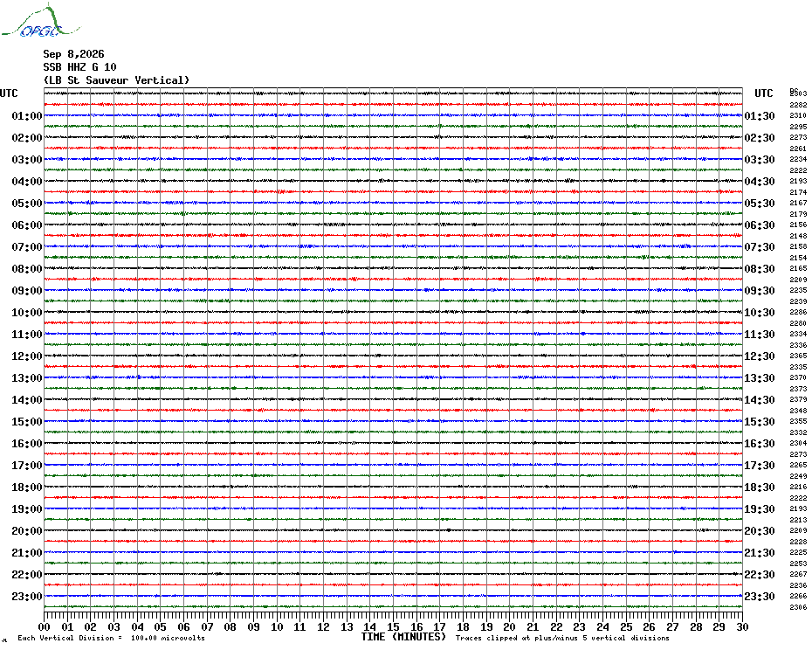The width and height of the screenshot is (812, 650).
Task: Click the 18:00 UTC hour label
Action: [x=27, y=487]
